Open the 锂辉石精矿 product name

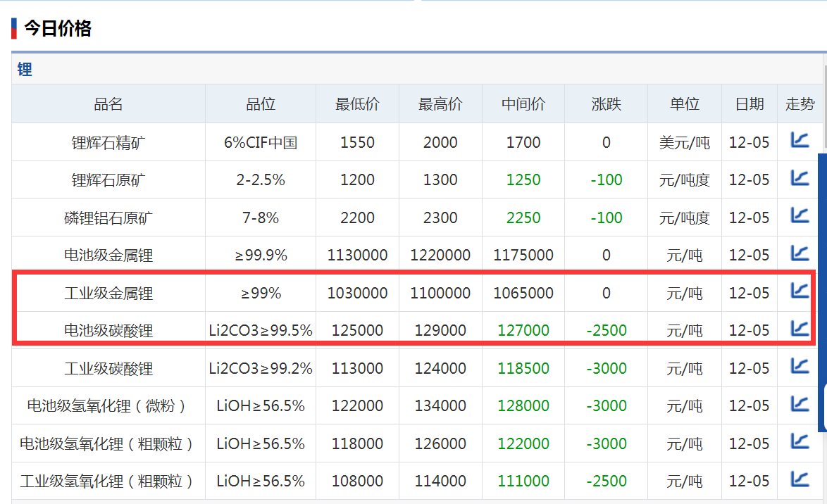(x=108, y=143)
